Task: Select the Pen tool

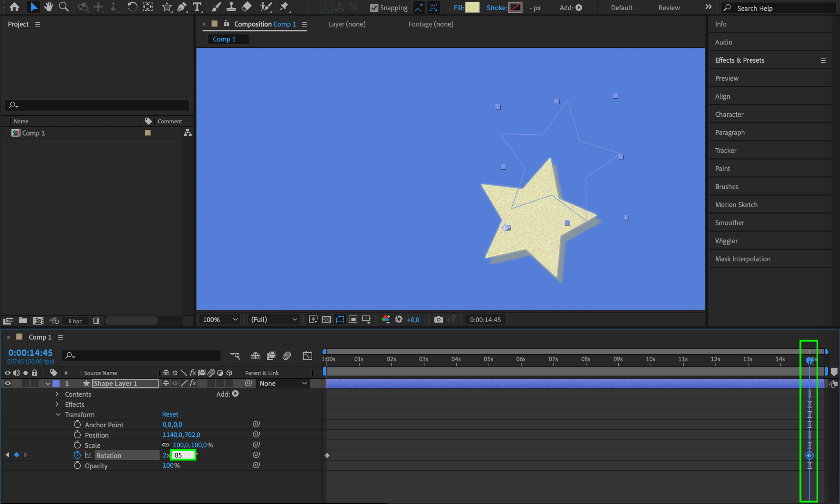Action: click(x=182, y=7)
